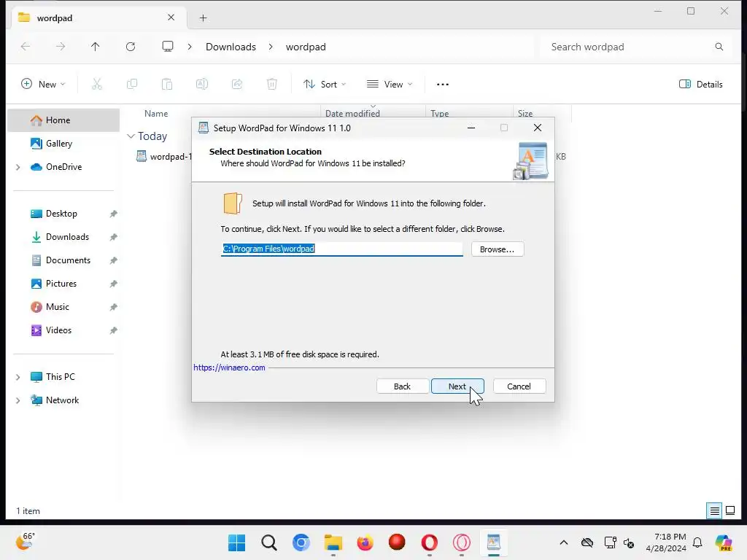Click the Back button in setup wizard

pyautogui.click(x=402, y=386)
